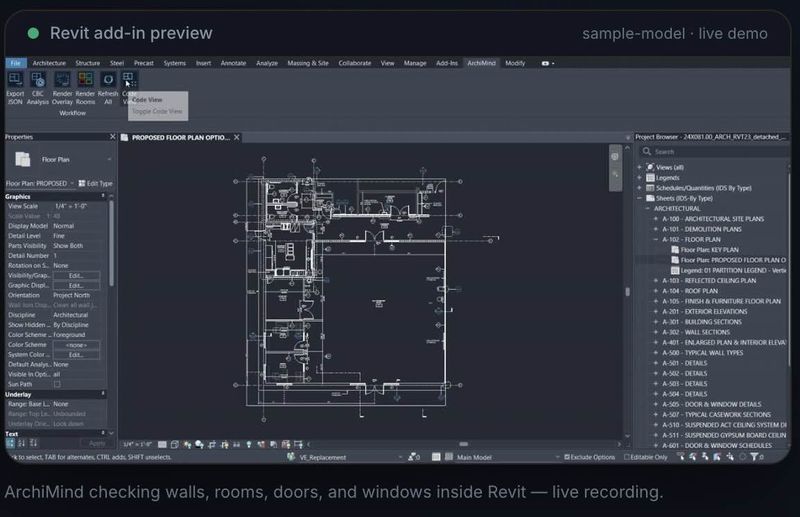Toggle the Crop View icon in view bar

212,445
